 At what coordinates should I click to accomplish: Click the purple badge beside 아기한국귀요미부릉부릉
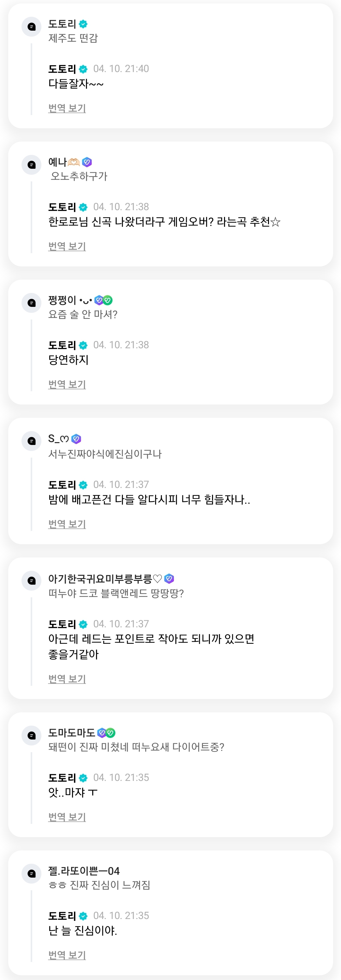(169, 579)
